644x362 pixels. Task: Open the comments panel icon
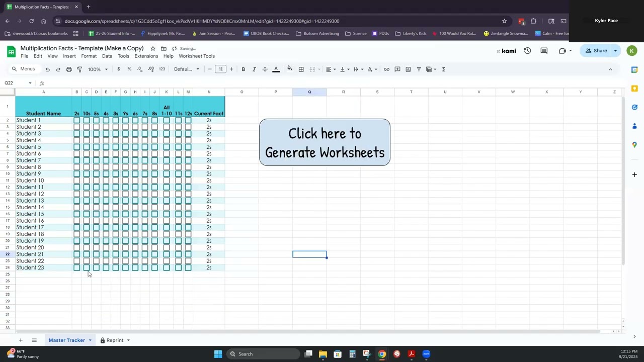[x=544, y=51]
